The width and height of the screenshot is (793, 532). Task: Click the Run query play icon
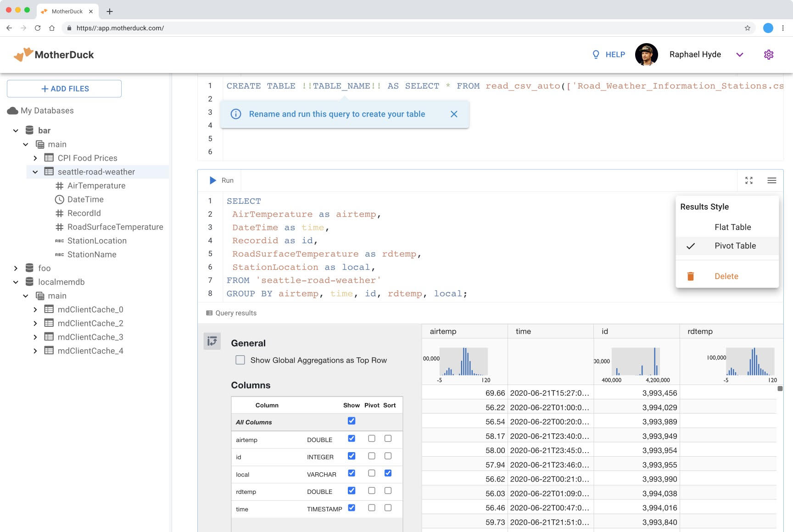coord(213,180)
